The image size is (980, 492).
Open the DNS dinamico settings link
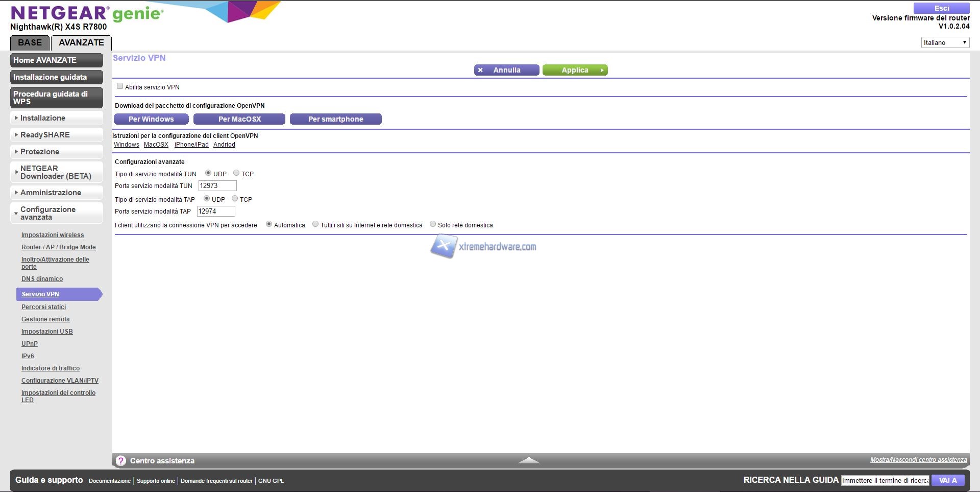(x=42, y=279)
